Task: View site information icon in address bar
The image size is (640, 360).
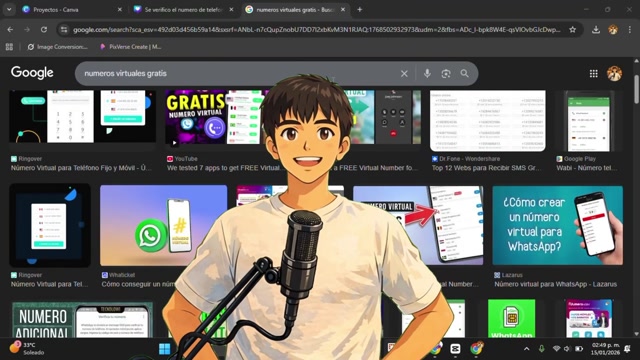Action: pos(64,29)
